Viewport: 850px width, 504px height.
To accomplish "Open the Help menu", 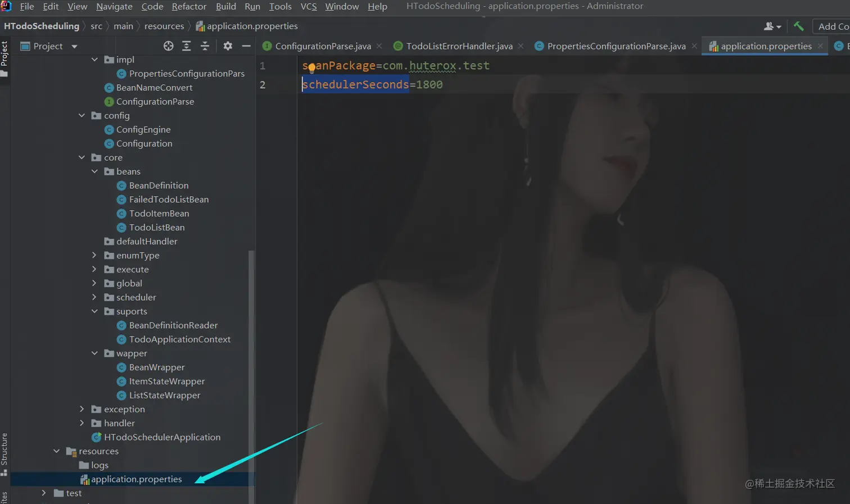I will (377, 7).
